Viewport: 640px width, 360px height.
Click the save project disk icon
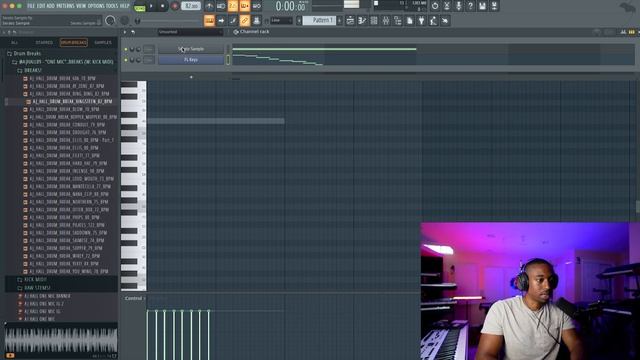482,6
